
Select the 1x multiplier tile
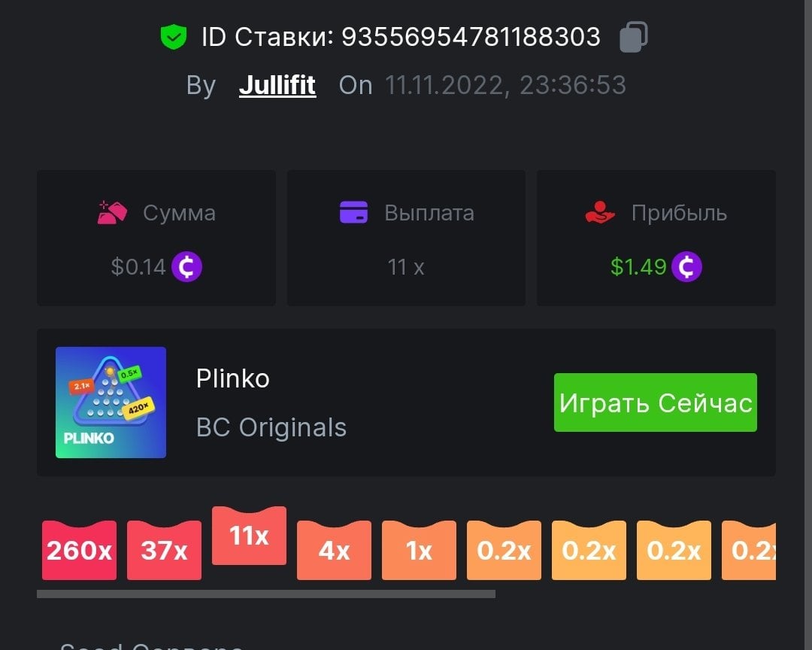(419, 551)
